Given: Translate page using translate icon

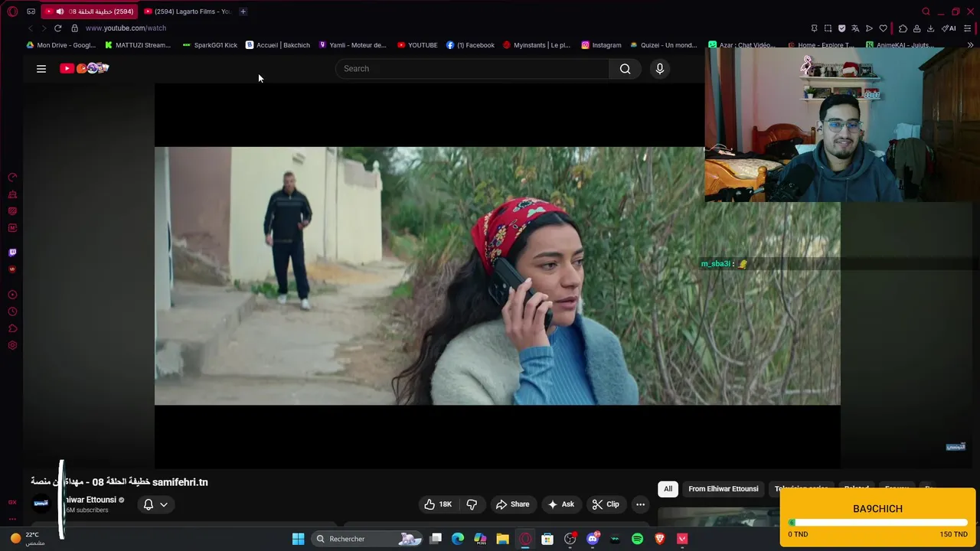Looking at the screenshot, I should (855, 28).
